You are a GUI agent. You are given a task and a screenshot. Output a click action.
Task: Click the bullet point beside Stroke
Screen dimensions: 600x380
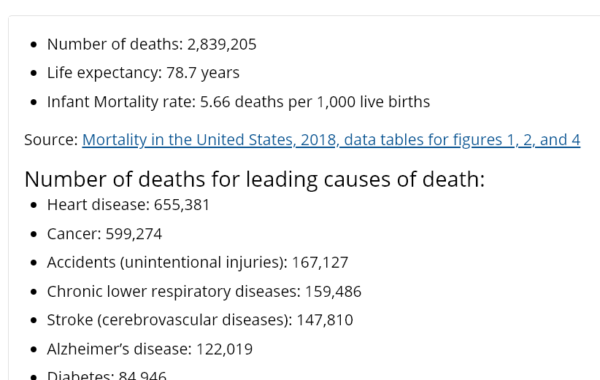34,320
